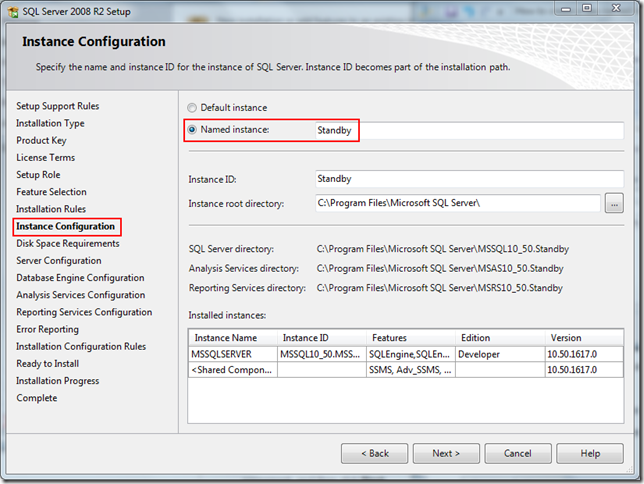The image size is (644, 484).
Task: Select Instance Configuration step
Action: point(65,226)
